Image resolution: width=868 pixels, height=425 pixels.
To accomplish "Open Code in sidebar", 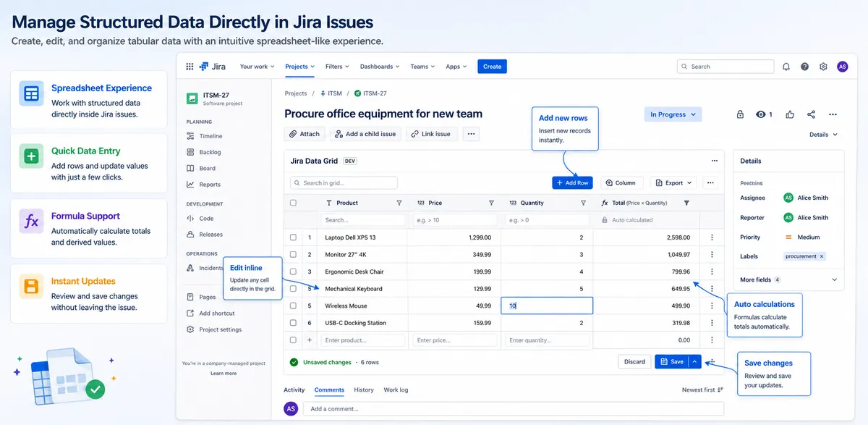I will 206,218.
